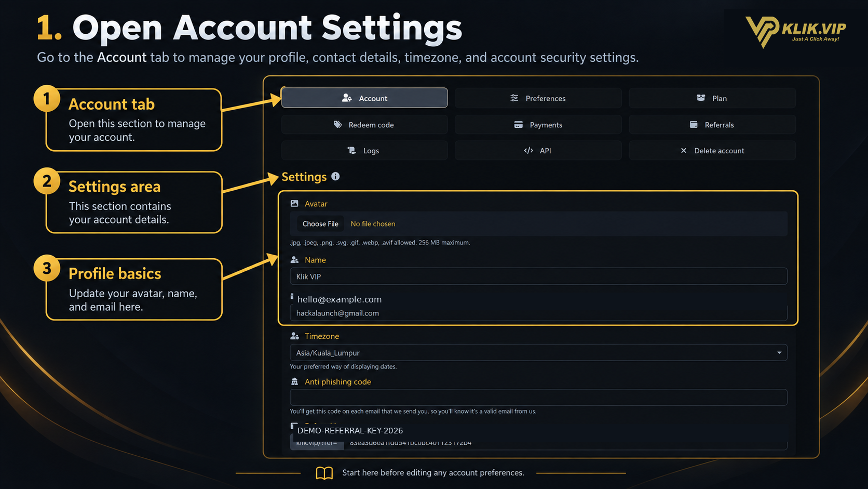Click the Logs scroll icon
The height and width of the screenshot is (489, 868).
click(x=352, y=150)
